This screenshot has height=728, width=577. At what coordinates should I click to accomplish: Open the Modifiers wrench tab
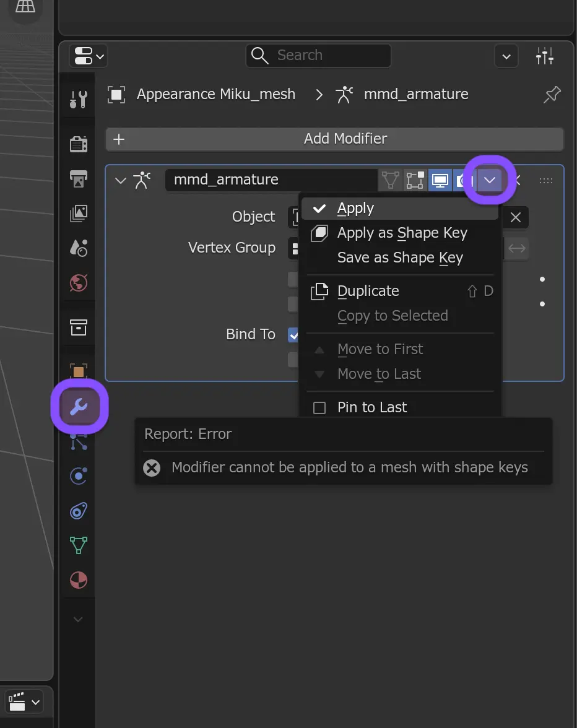tap(79, 407)
